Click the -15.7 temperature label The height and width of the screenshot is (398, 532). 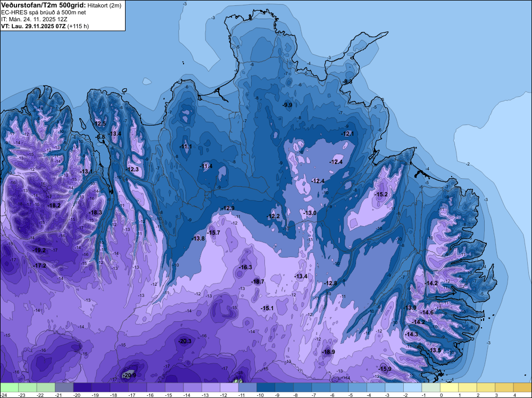tap(213, 233)
